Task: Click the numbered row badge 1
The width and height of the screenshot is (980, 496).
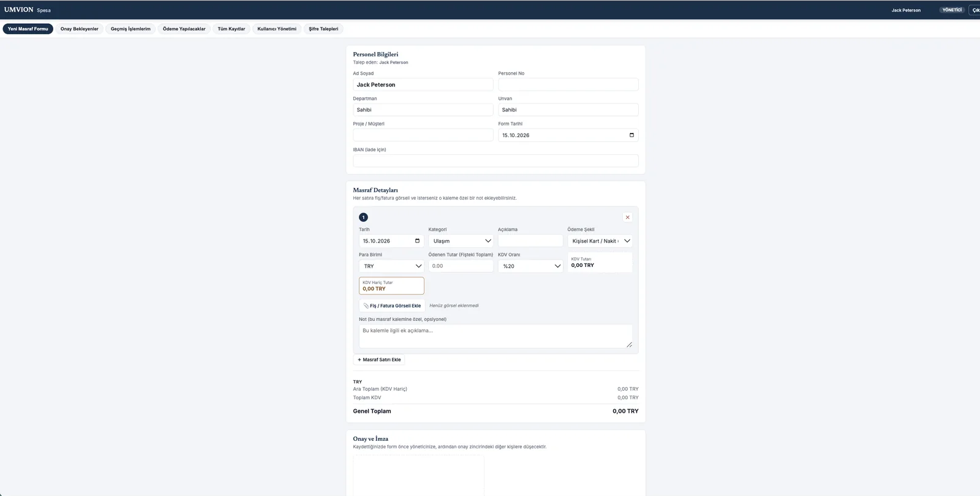Action: pos(363,217)
